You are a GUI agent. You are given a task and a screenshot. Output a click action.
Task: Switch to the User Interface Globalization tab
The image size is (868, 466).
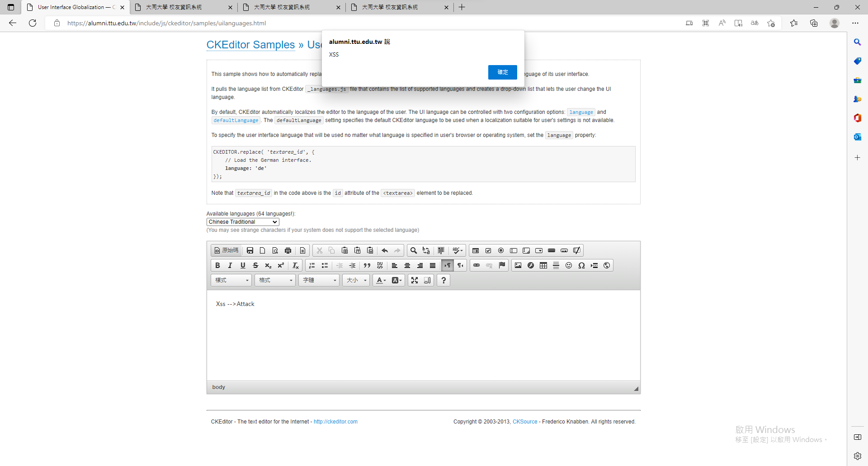click(75, 7)
